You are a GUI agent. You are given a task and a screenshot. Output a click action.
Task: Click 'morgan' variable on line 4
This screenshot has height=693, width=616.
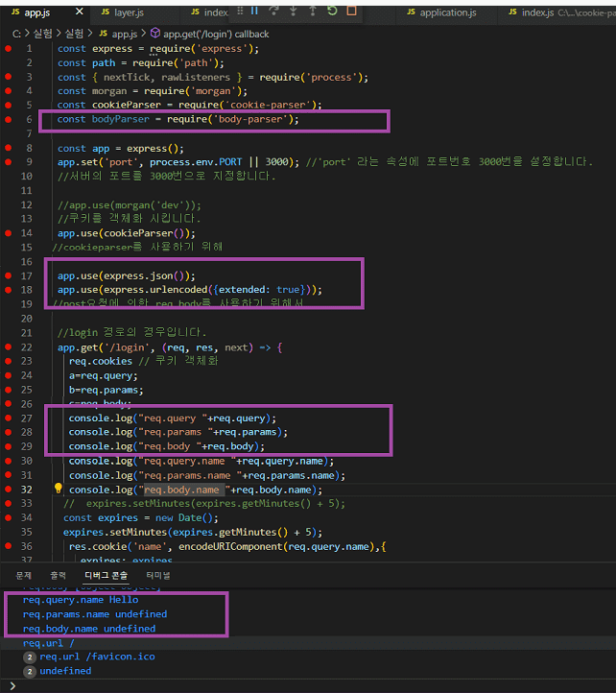tap(109, 91)
